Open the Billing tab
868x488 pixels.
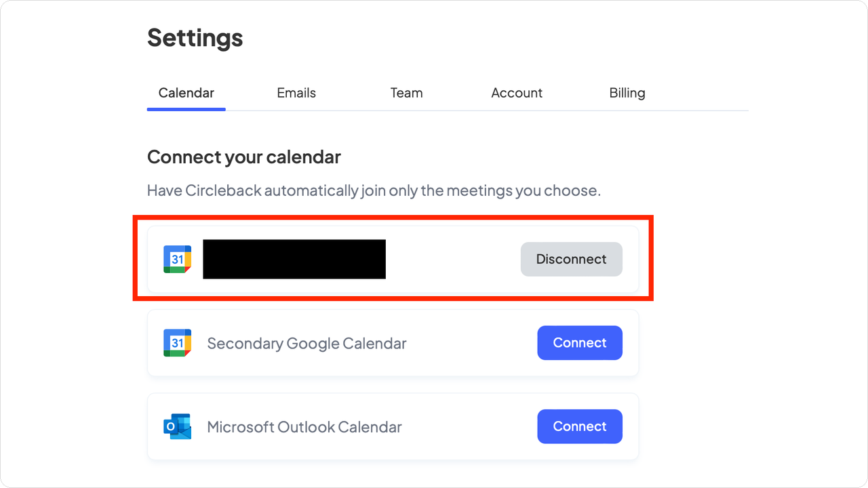tap(627, 94)
